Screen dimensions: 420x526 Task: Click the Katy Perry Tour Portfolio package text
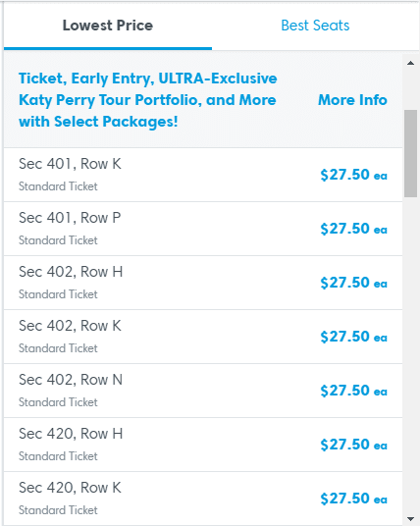click(x=148, y=100)
